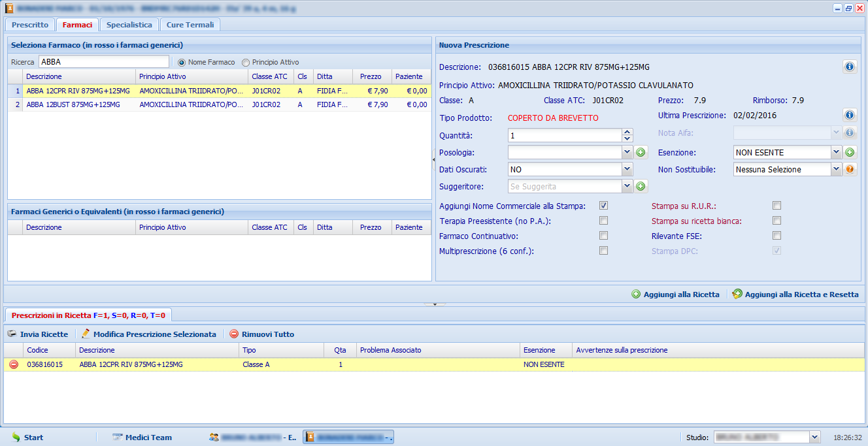This screenshot has width=868, height=446.
Task: Click the red remove icon in the ABBA 12CPR prescription row
Action: [13, 364]
